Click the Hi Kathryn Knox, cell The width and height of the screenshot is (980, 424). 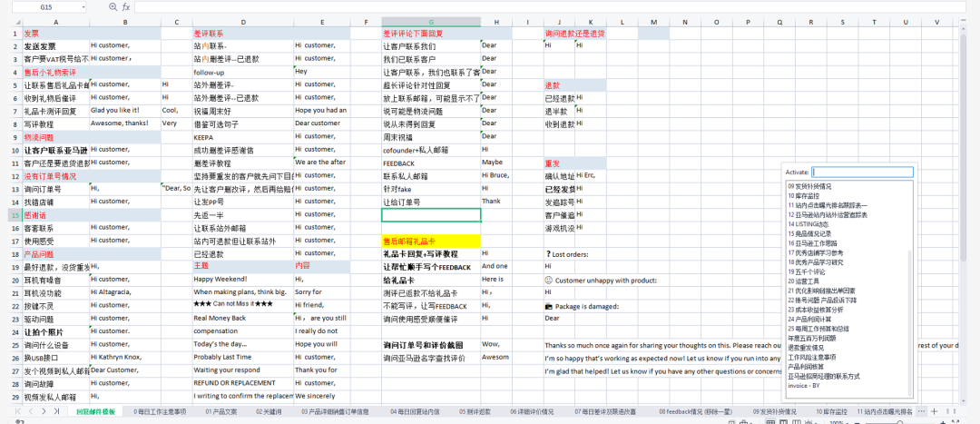coord(125,357)
